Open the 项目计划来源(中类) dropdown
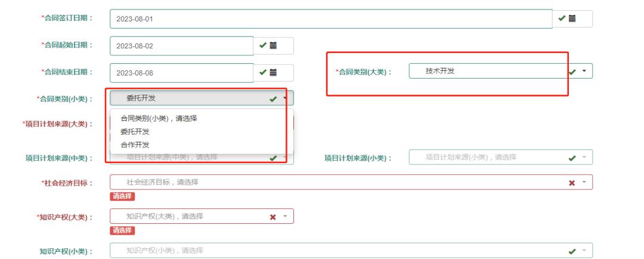The image size is (644, 259). pos(202,157)
